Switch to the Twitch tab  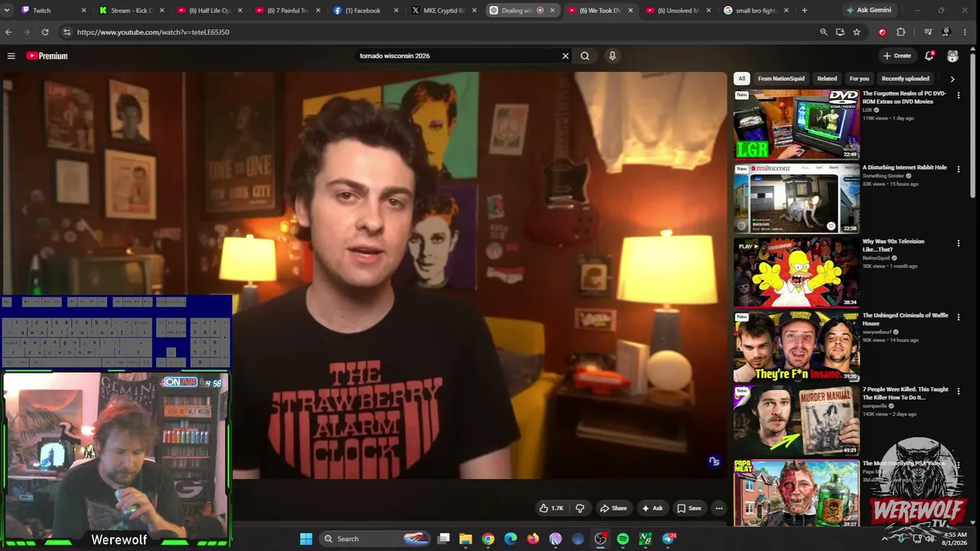tap(52, 11)
